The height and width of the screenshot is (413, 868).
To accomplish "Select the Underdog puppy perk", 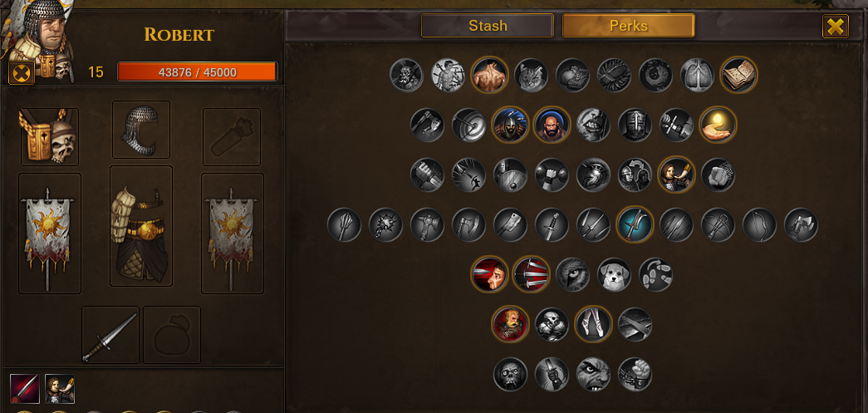I will coord(614,274).
